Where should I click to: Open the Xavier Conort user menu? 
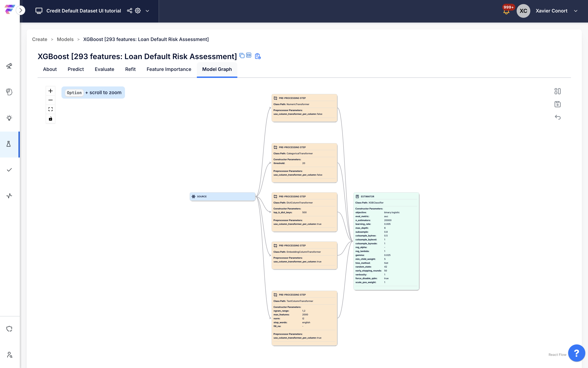tap(552, 11)
